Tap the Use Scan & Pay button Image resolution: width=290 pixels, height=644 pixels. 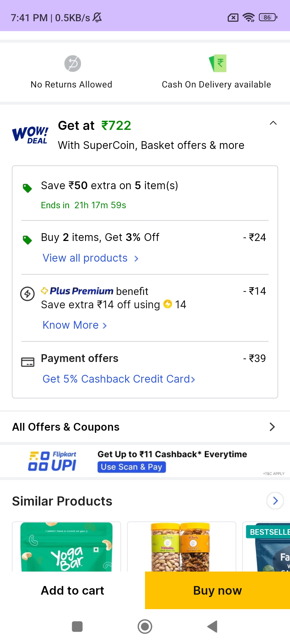point(132,467)
